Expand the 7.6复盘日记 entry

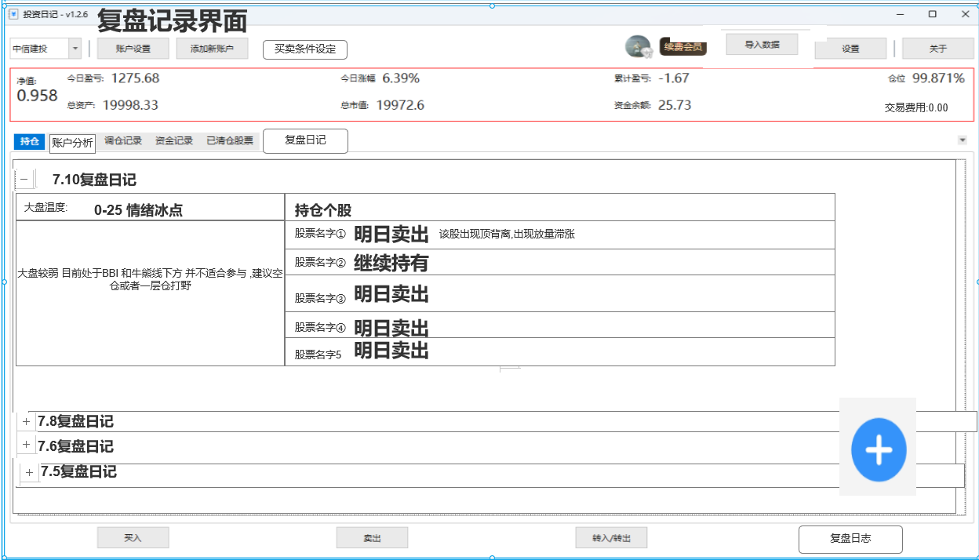tap(26, 443)
